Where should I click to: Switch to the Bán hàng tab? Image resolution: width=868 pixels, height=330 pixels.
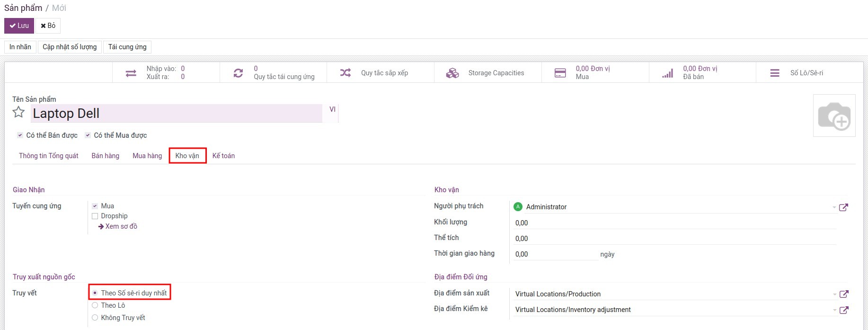point(105,156)
